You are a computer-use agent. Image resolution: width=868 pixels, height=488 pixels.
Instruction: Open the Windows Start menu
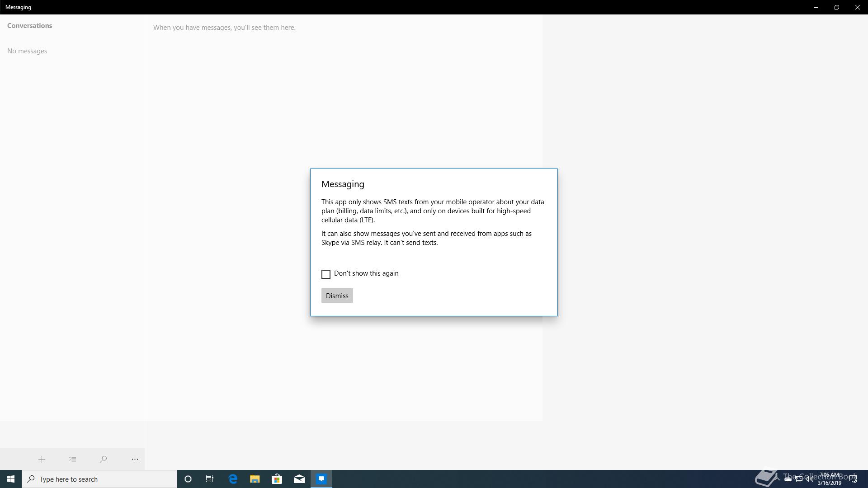point(11,479)
